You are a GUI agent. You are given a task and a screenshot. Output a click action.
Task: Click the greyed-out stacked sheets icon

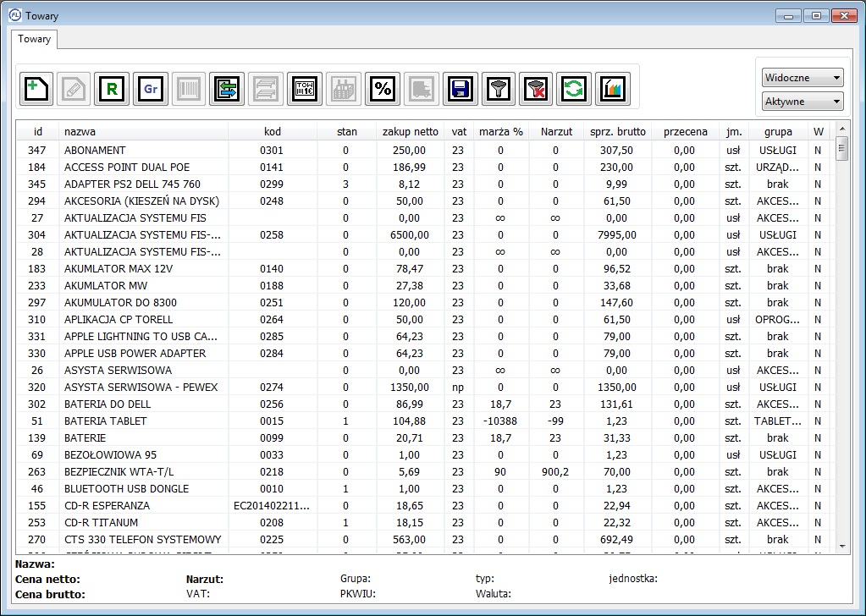[x=266, y=88]
